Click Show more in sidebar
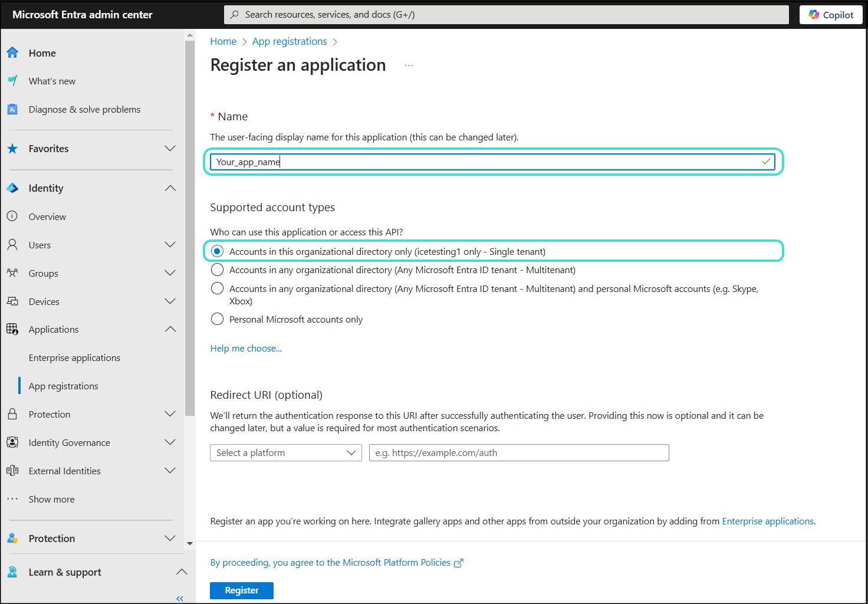This screenshot has width=868, height=604. 51,499
